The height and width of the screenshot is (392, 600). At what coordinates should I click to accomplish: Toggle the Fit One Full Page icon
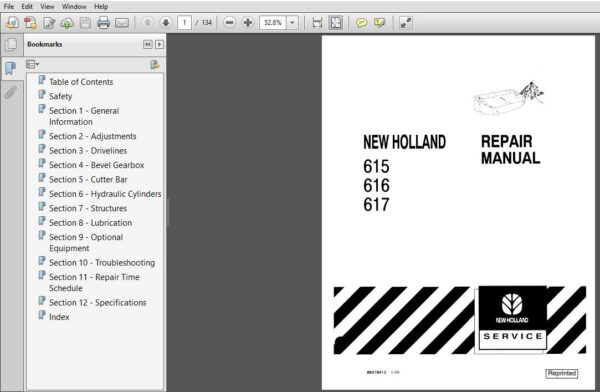(336, 23)
